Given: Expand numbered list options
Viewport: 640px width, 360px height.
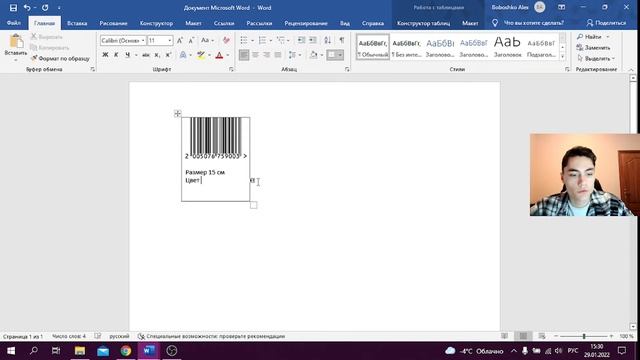Looking at the screenshot, I should point(271,40).
